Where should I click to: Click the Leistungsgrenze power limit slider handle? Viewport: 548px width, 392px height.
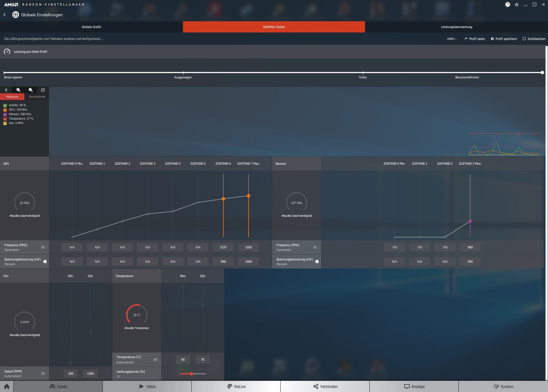click(x=191, y=374)
